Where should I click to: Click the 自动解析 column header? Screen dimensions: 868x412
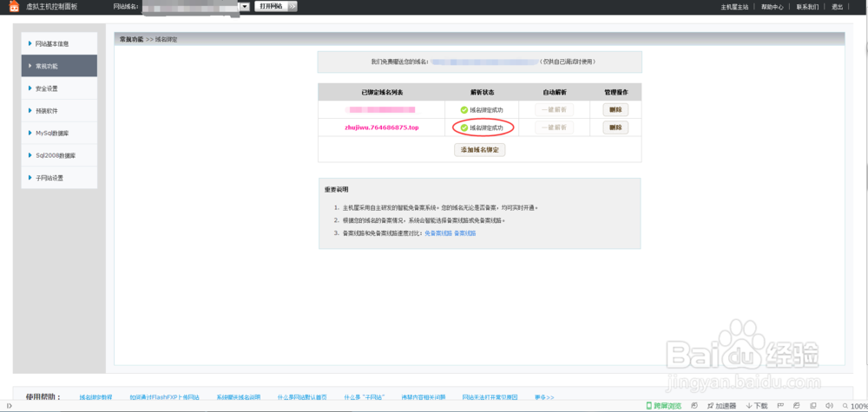click(556, 92)
